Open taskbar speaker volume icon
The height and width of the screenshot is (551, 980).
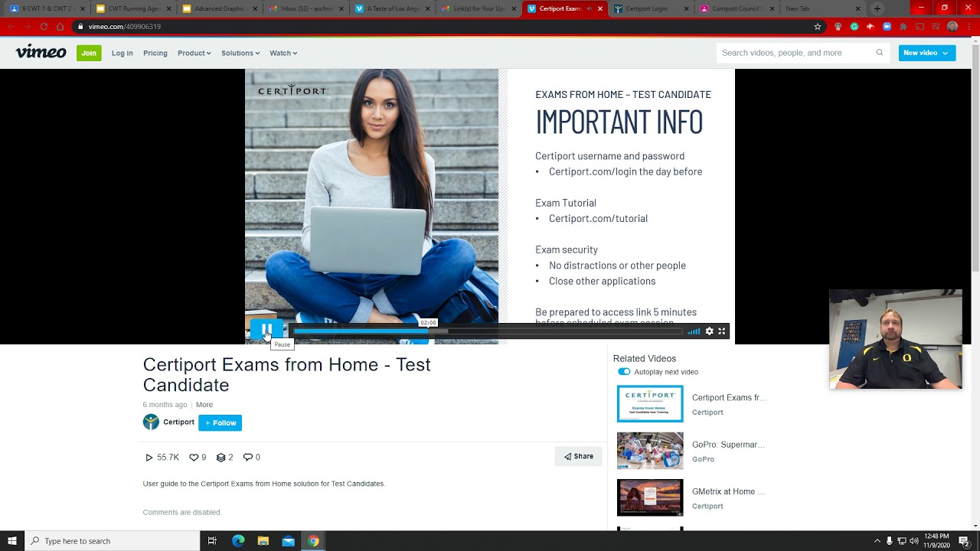(x=914, y=541)
